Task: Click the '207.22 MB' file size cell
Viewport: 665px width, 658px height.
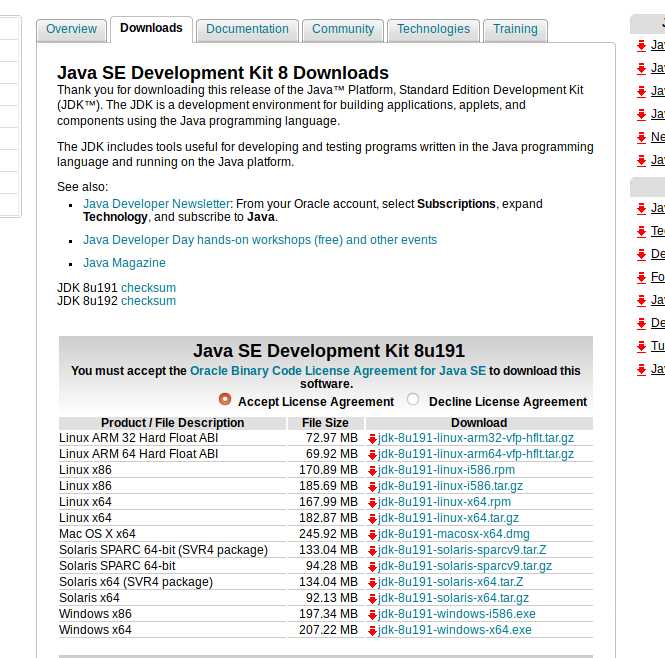Action: (x=328, y=630)
